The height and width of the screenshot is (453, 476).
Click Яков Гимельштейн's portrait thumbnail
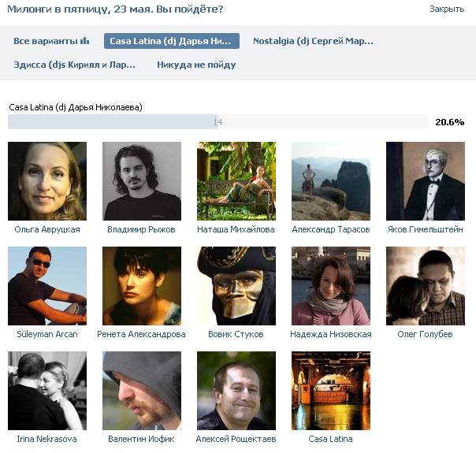426,181
